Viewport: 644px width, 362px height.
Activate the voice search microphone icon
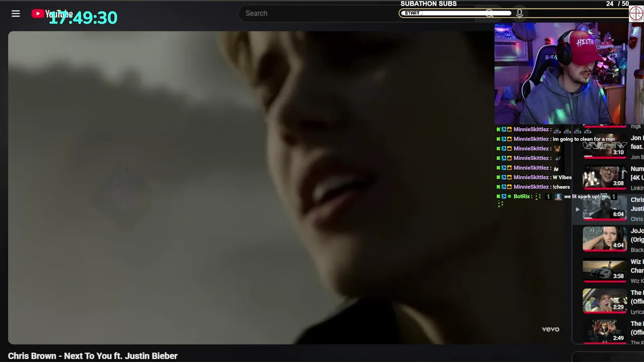519,14
